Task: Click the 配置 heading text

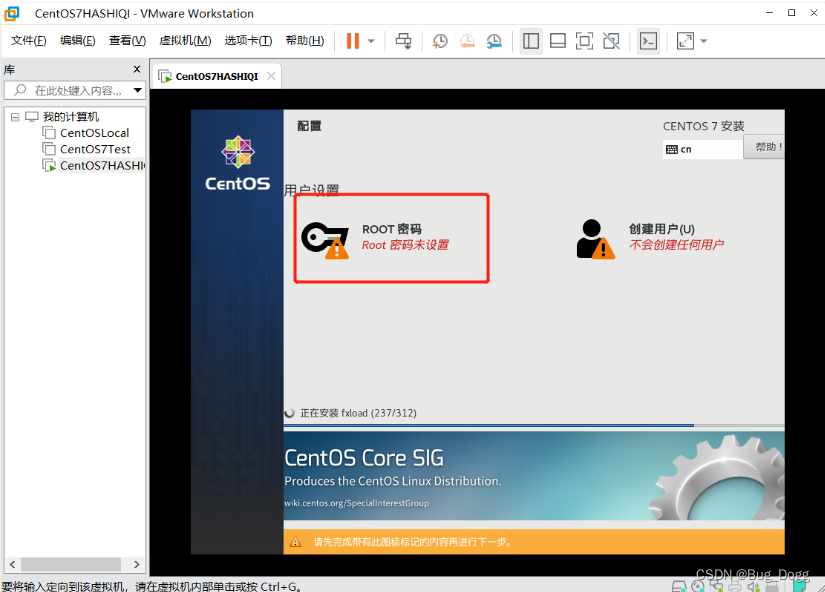Action: coord(309,126)
